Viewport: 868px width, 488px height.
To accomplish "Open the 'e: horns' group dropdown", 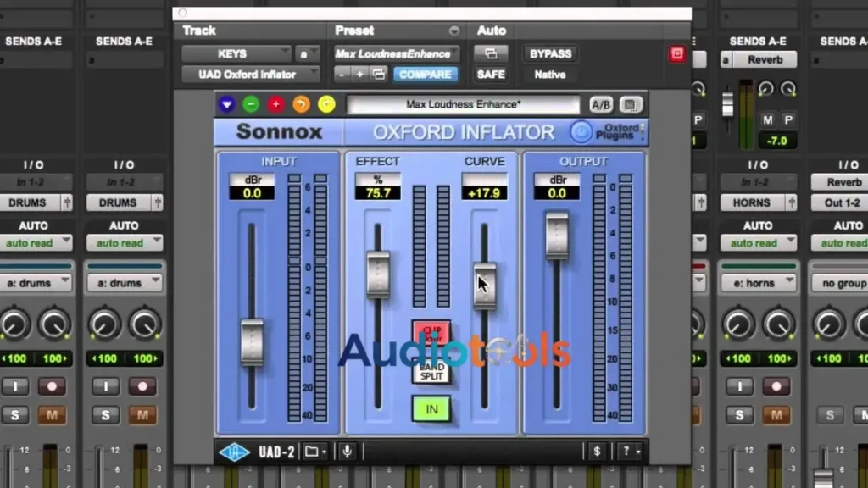I will (759, 283).
